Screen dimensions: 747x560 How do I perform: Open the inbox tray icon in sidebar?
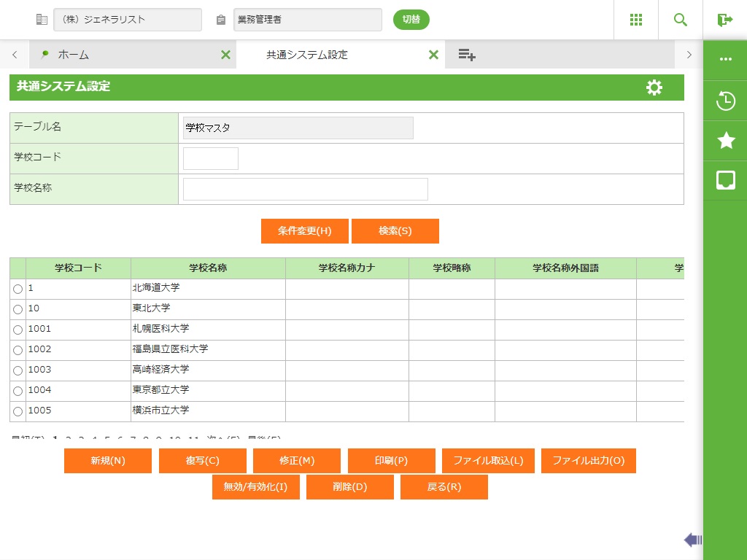tap(726, 180)
